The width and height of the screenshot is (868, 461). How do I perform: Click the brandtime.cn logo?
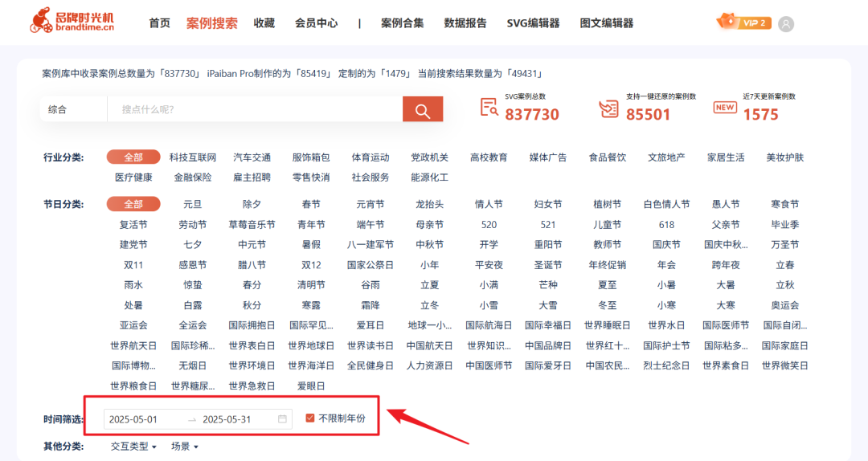click(72, 20)
